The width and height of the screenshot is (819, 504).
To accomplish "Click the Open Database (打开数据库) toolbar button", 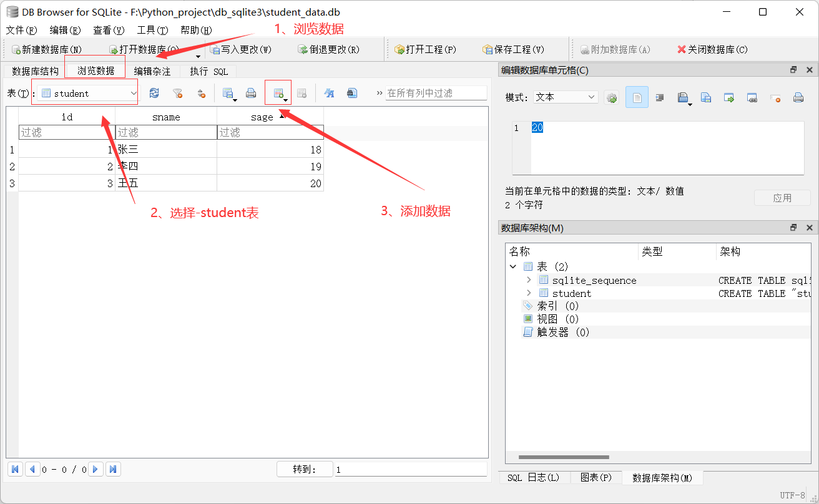I will pyautogui.click(x=144, y=49).
